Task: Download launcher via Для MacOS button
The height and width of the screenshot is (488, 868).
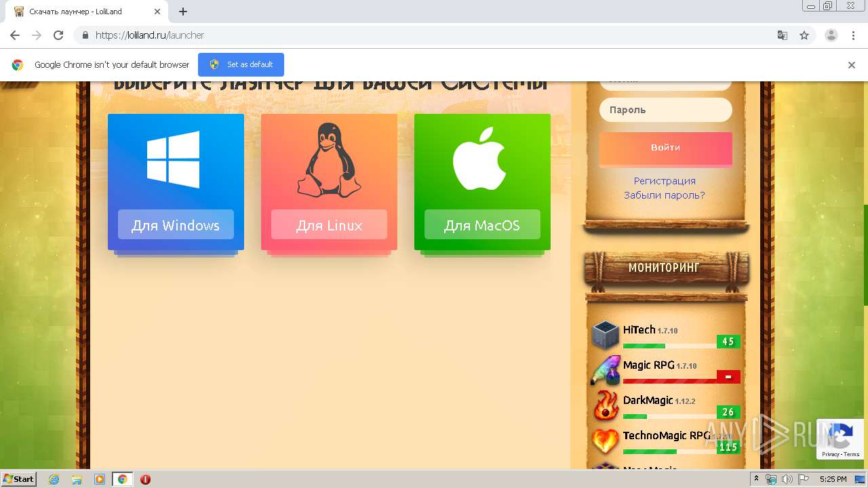Action: pos(482,225)
